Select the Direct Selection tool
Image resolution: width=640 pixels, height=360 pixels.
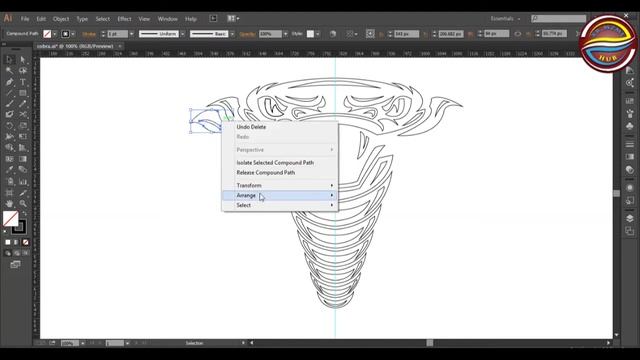pyautogui.click(x=23, y=60)
